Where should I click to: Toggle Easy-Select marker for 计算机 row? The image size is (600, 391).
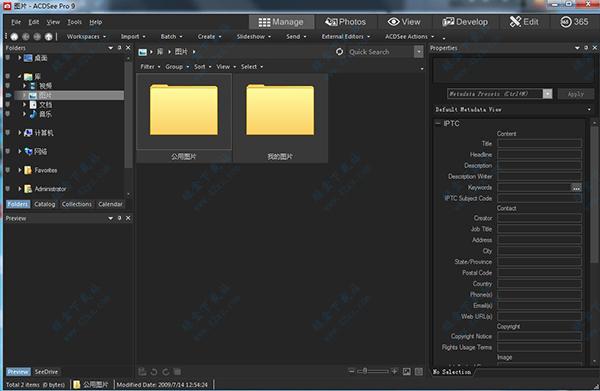(x=8, y=133)
